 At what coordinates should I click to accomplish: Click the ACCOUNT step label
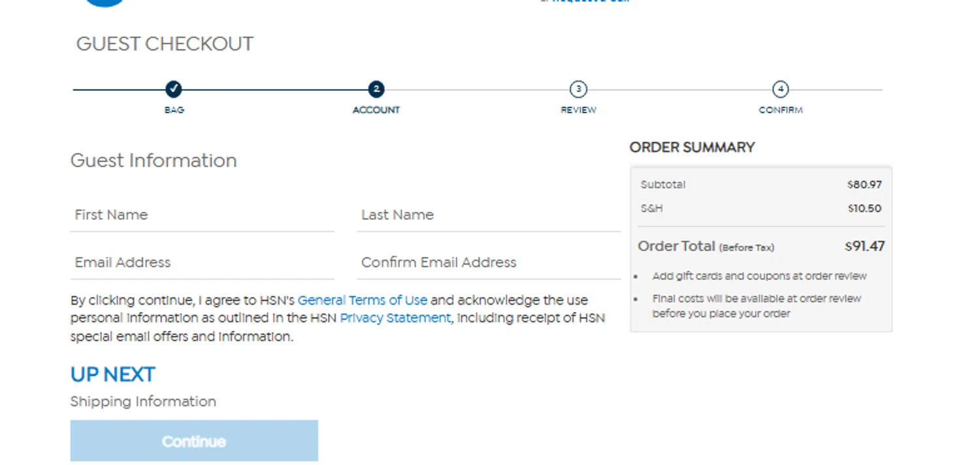pos(376,110)
